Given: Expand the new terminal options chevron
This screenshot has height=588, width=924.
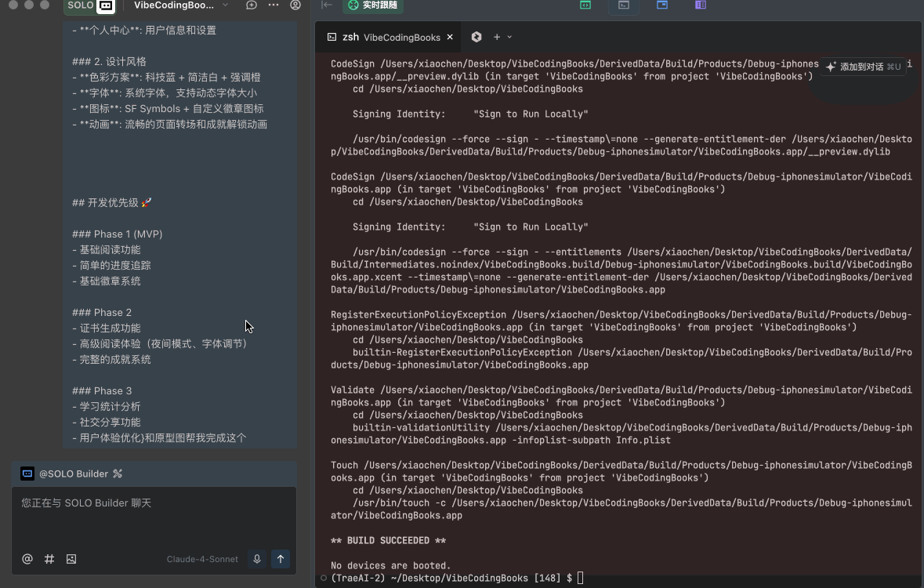Looking at the screenshot, I should click(509, 37).
